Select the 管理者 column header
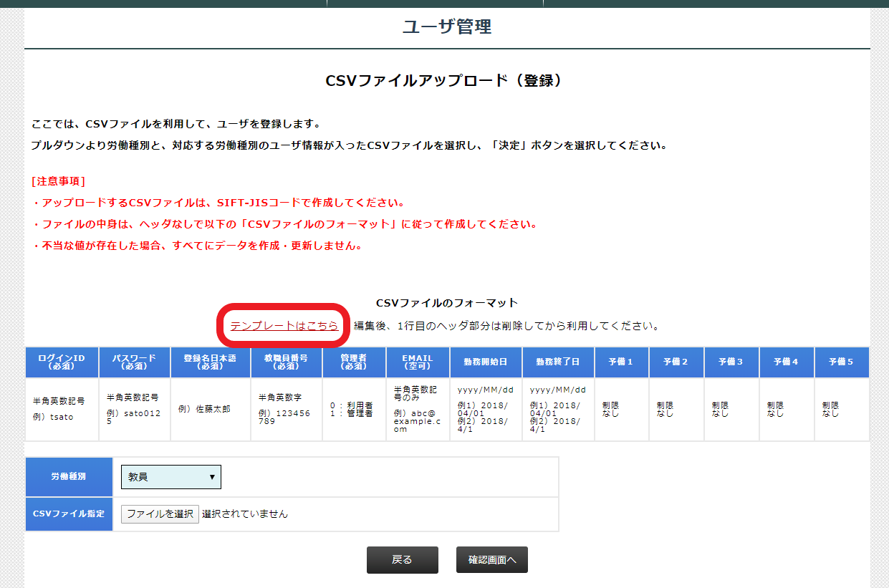889x588 pixels. point(354,362)
